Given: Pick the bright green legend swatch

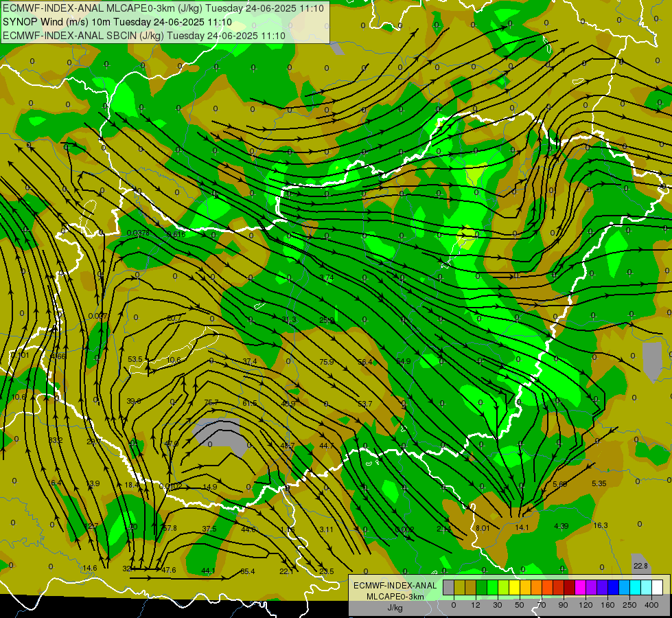Looking at the screenshot, I should click(x=492, y=588).
